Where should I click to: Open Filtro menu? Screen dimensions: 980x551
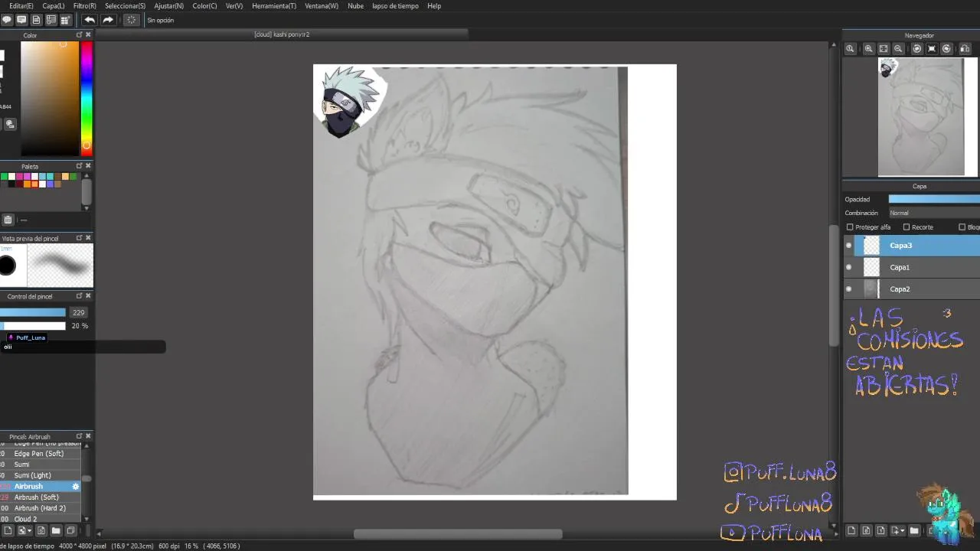tap(85, 5)
